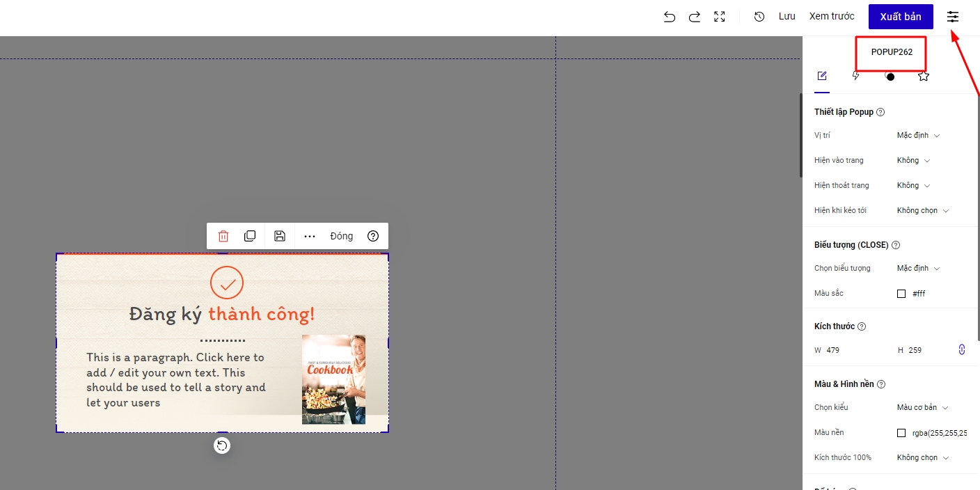Open the version history clock icon
Screen dimensions: 980x490
[759, 17]
